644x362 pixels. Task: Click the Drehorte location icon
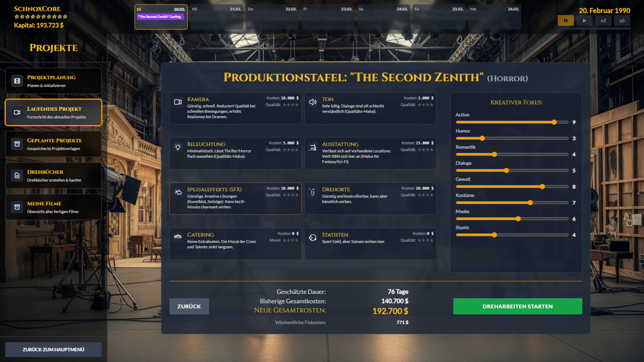pyautogui.click(x=313, y=192)
